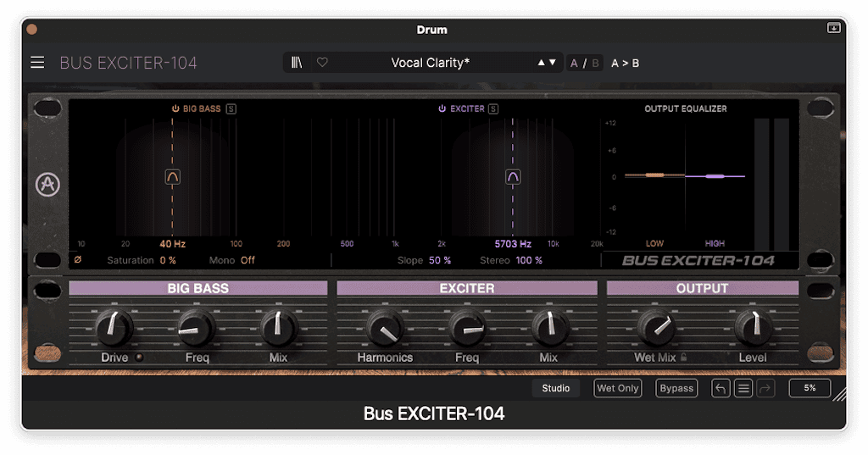Click the Big Bass Freq knob
The height and width of the screenshot is (455, 868).
coord(196,327)
